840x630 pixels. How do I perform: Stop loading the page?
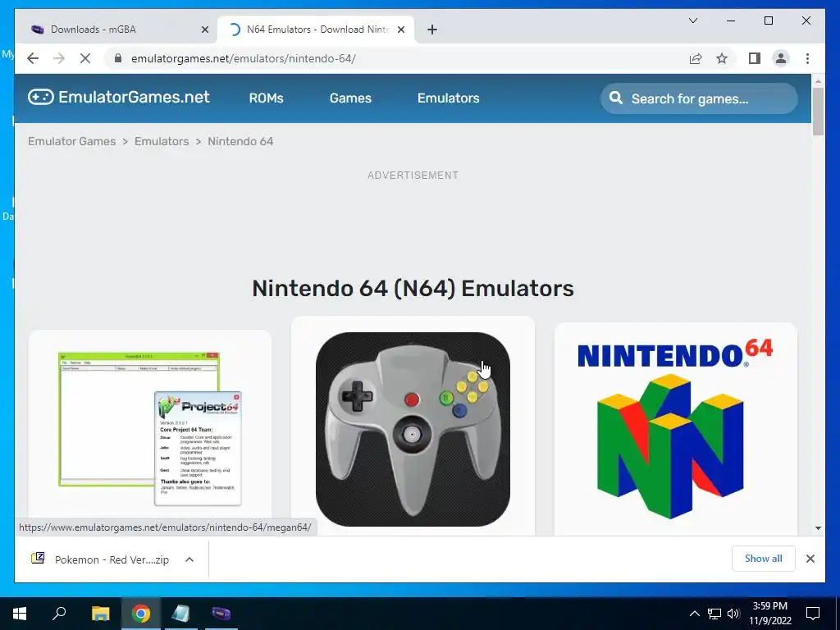tap(85, 58)
